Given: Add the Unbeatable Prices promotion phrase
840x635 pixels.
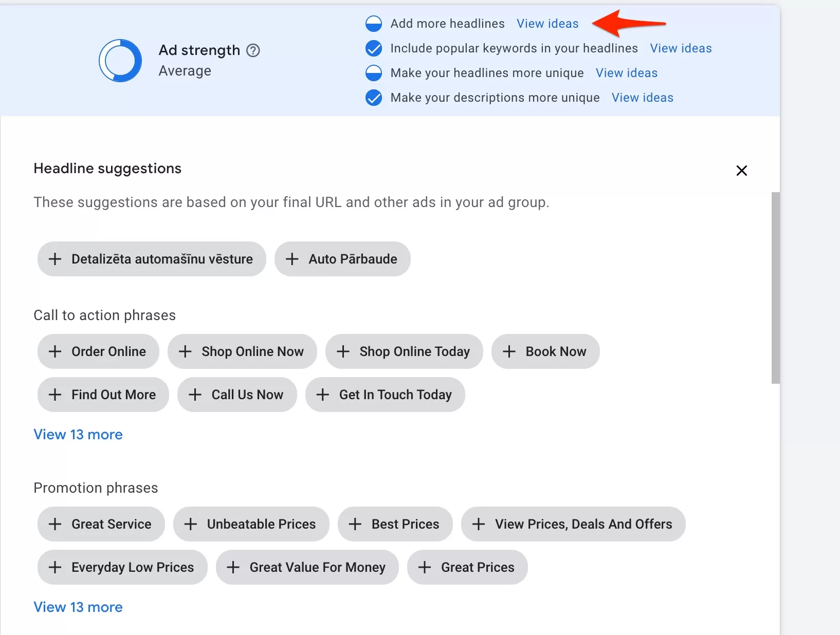Looking at the screenshot, I should (x=251, y=524).
